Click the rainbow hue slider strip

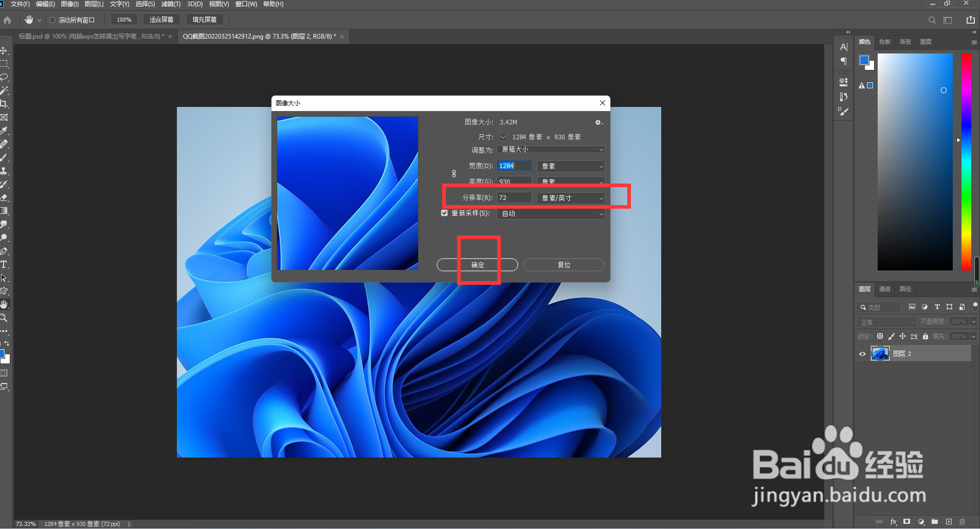point(966,161)
